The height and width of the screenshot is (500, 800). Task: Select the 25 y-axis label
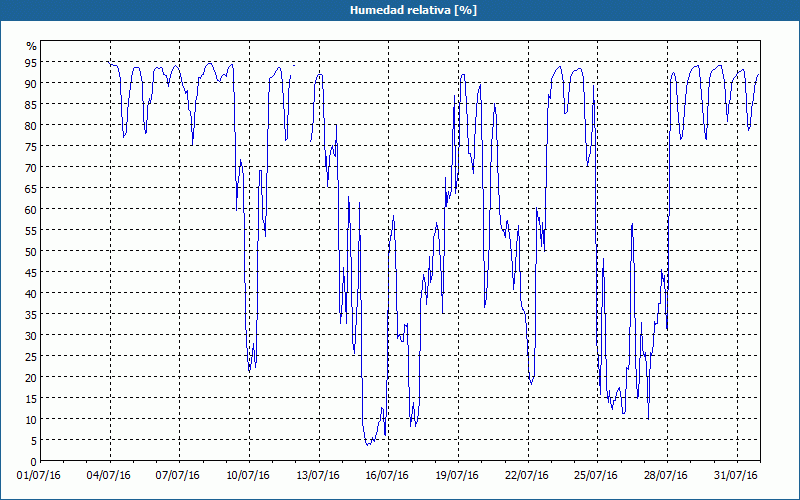tap(31, 356)
